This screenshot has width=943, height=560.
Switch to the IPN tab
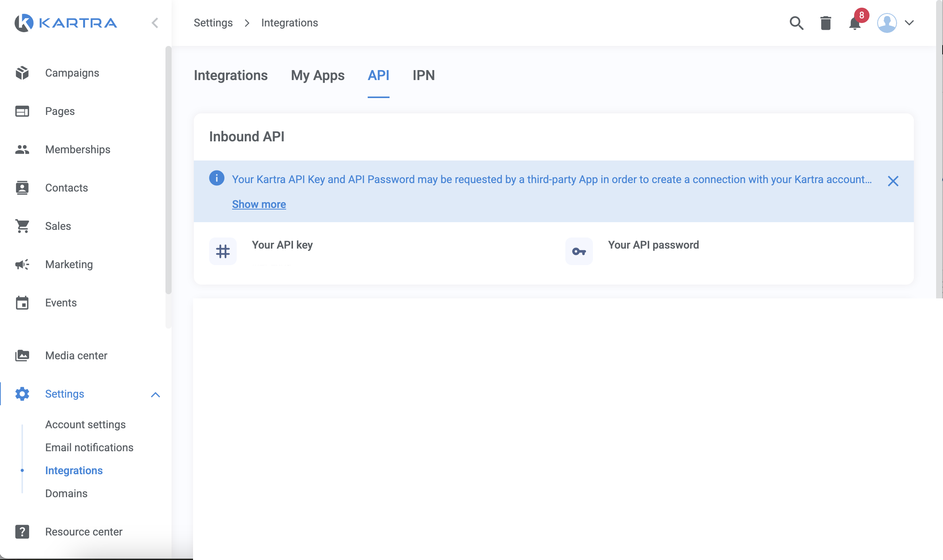point(424,75)
